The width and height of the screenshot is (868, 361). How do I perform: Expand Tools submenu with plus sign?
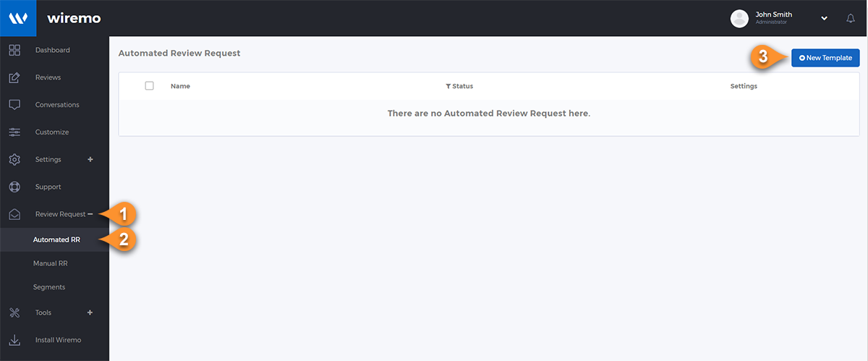(x=90, y=313)
